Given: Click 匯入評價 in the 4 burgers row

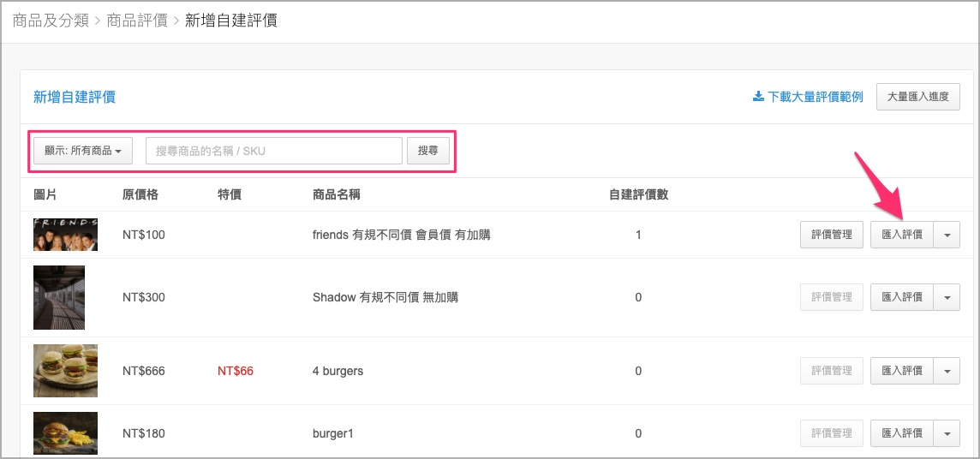Looking at the screenshot, I should click(x=902, y=371).
